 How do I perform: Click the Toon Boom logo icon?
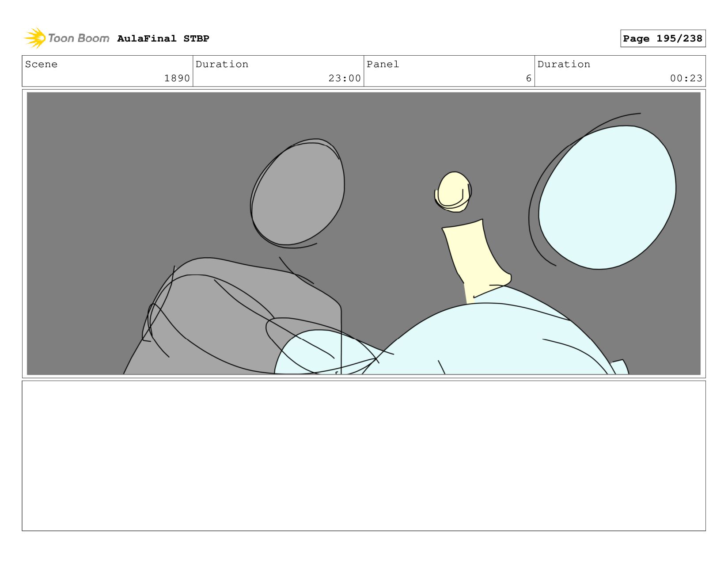(35, 38)
